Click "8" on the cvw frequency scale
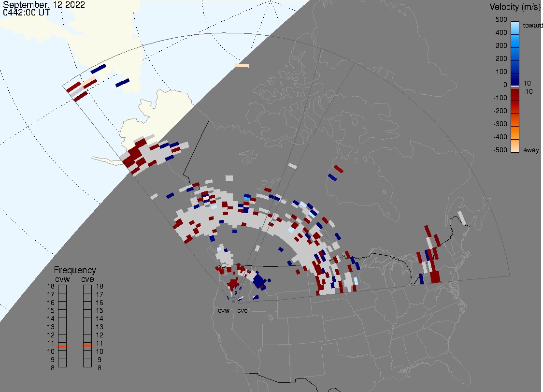 pyautogui.click(x=53, y=368)
